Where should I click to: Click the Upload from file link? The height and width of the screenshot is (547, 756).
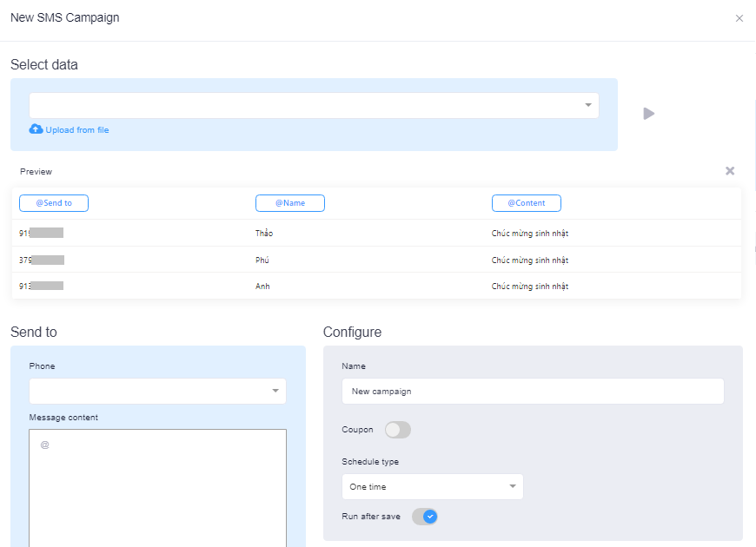(76, 130)
